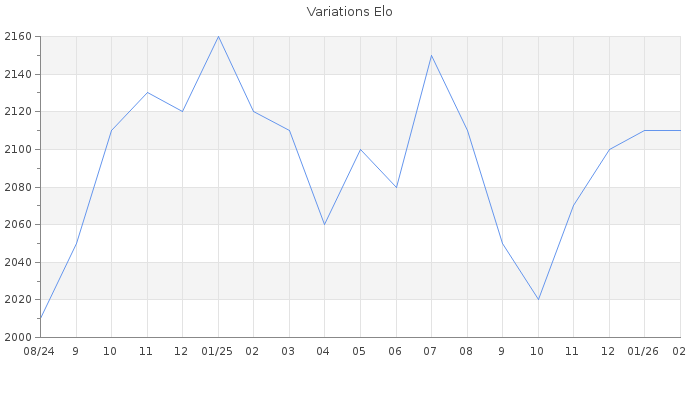
Task: Select the 01/25 x-axis label
Action: [x=218, y=351]
